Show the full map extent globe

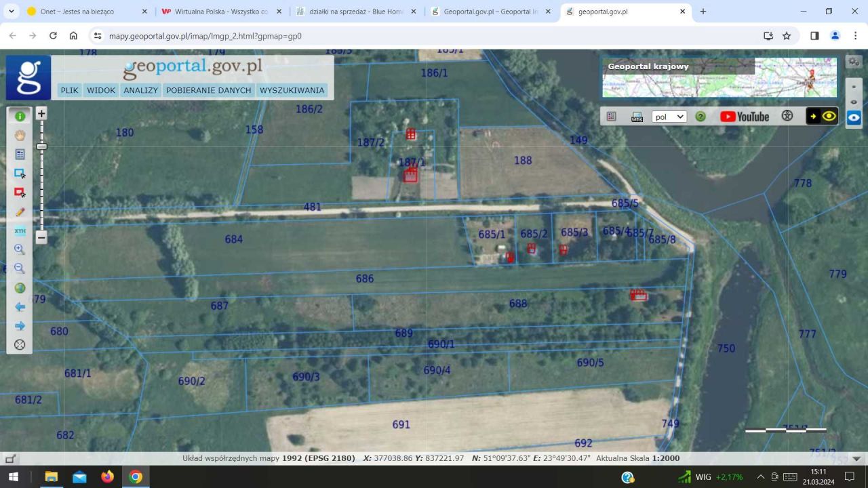(x=20, y=287)
